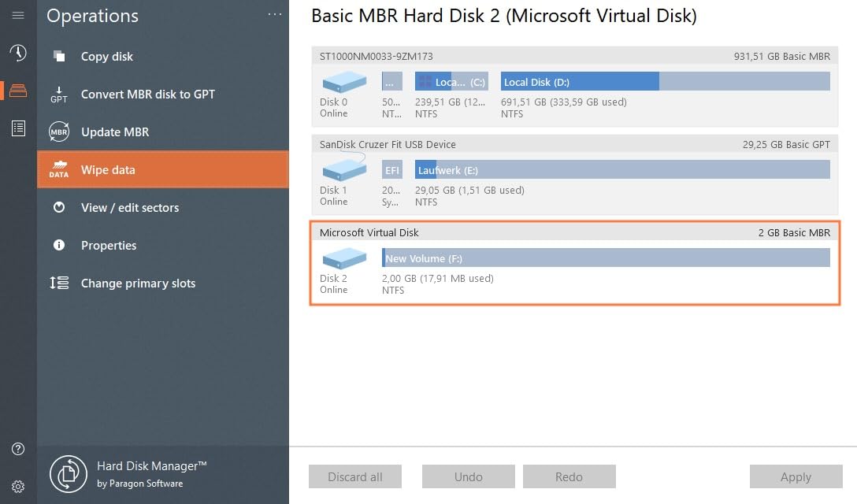Open the task list sidebar icon
Viewport: 857px width, 504px height.
pos(18,128)
